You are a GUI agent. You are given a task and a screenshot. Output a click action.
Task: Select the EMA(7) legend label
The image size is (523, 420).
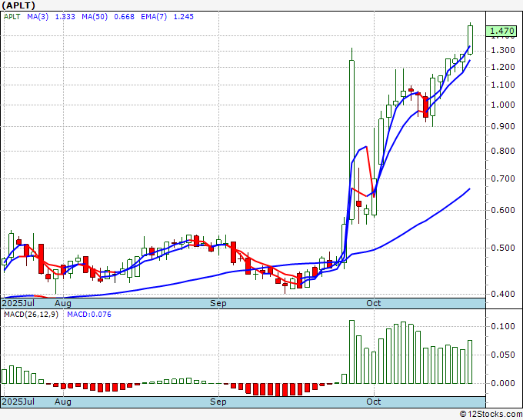click(x=154, y=17)
